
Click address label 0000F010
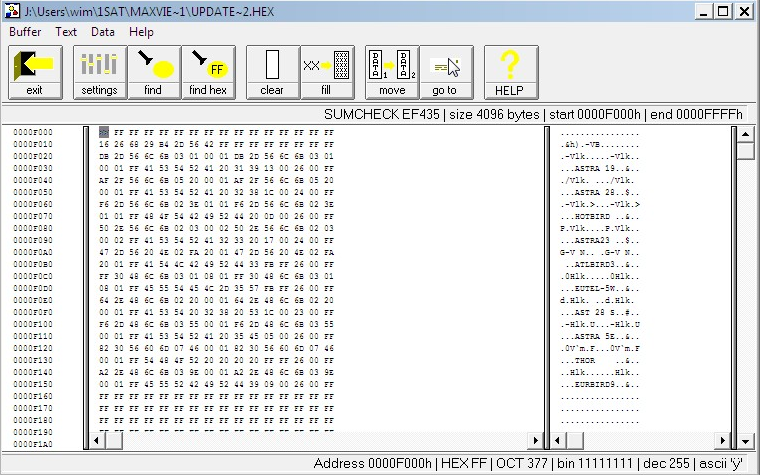[x=33, y=144]
